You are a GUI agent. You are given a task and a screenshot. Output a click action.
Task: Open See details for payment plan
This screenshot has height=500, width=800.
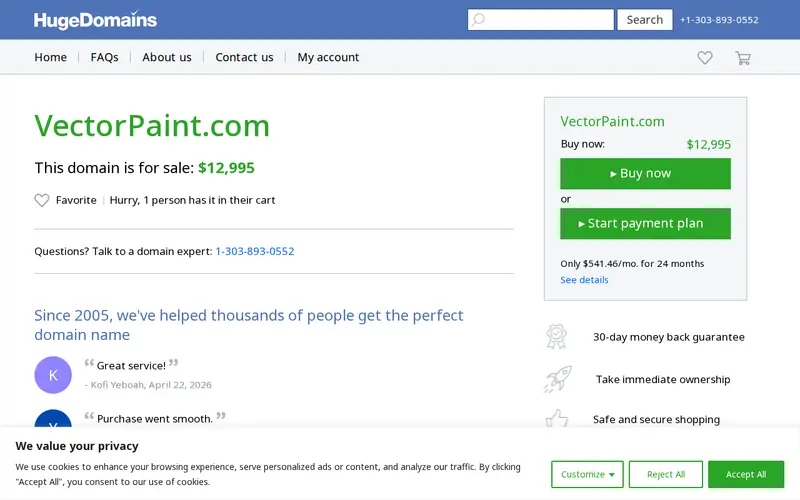point(584,280)
